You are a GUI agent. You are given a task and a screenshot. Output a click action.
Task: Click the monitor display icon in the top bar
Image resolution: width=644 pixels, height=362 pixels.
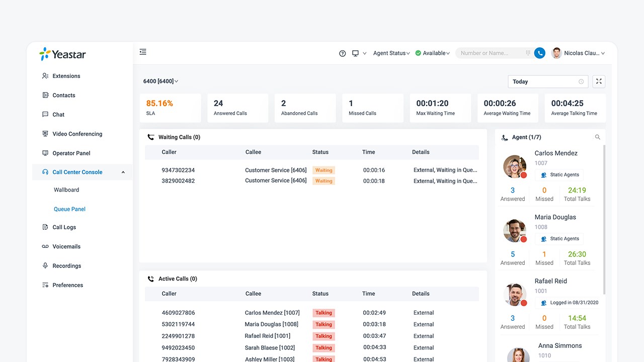(x=356, y=53)
